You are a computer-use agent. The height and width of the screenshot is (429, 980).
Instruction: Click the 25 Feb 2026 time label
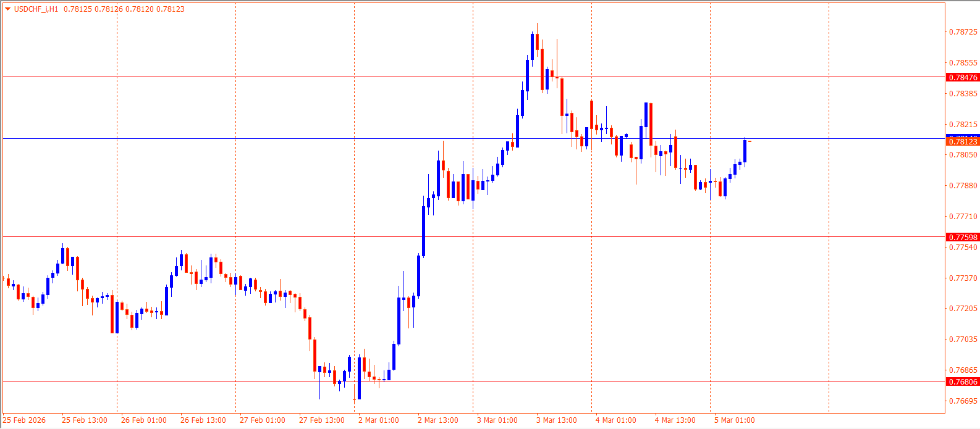[24, 420]
